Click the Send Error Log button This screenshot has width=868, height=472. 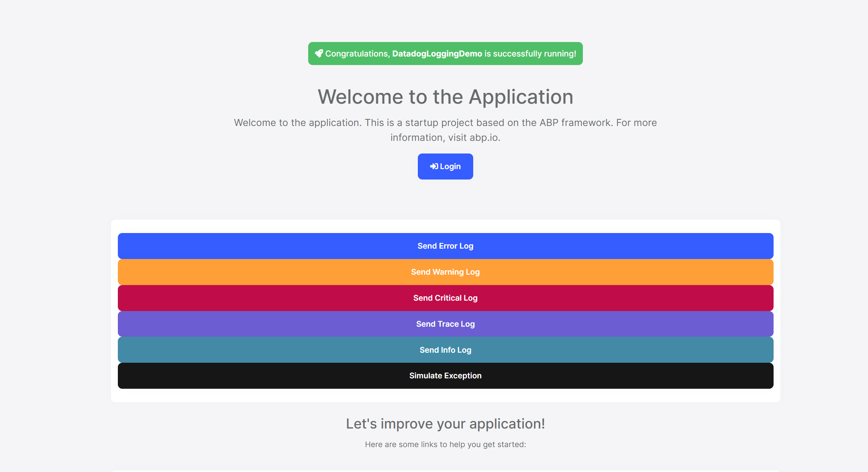click(x=445, y=246)
